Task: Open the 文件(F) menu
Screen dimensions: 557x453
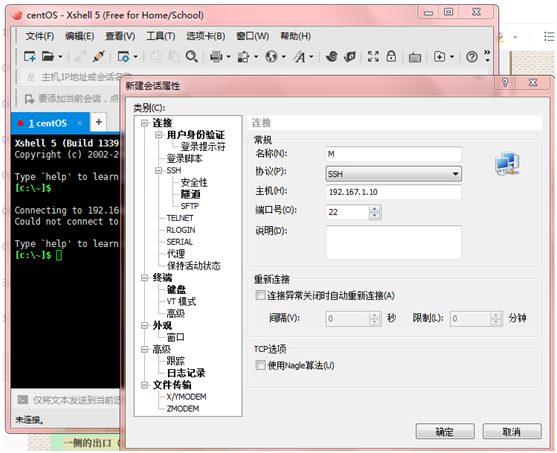Action: click(x=39, y=36)
